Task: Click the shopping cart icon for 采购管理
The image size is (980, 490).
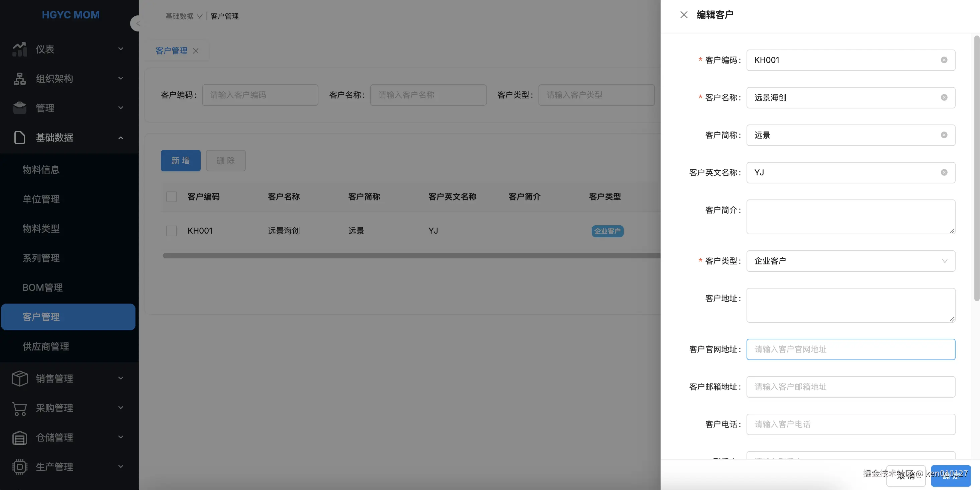Action: [x=19, y=408]
